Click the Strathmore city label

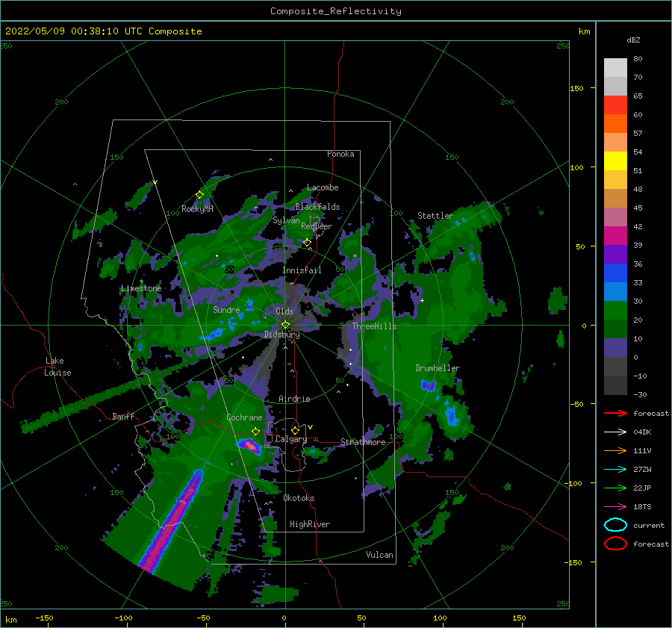click(x=363, y=442)
